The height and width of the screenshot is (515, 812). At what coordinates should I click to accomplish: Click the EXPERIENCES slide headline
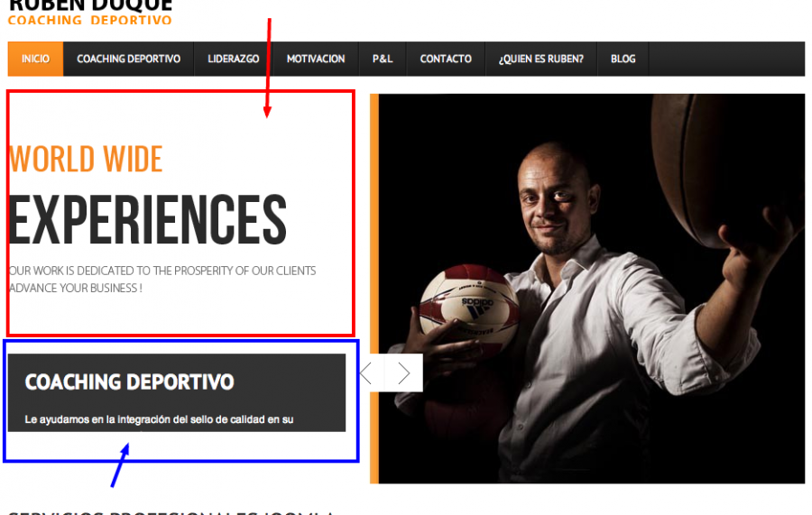coord(148,219)
